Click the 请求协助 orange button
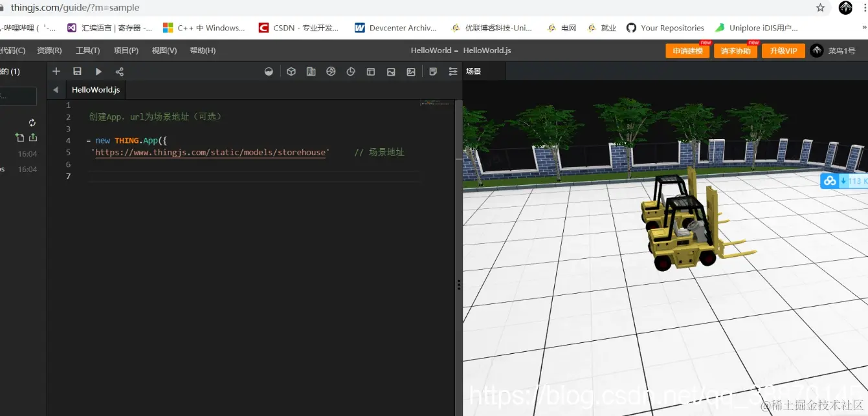Screen dimensions: 868x416 point(735,51)
